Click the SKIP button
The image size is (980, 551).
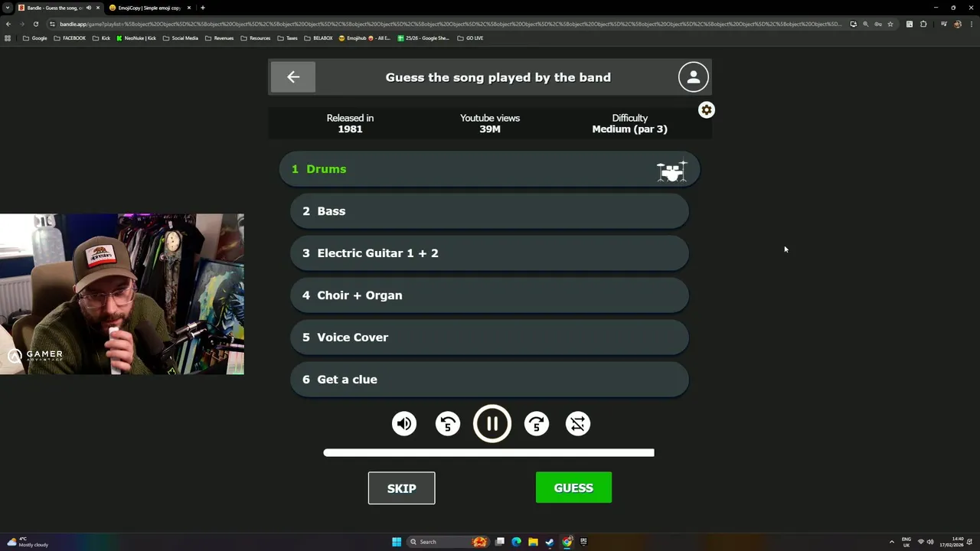point(401,488)
